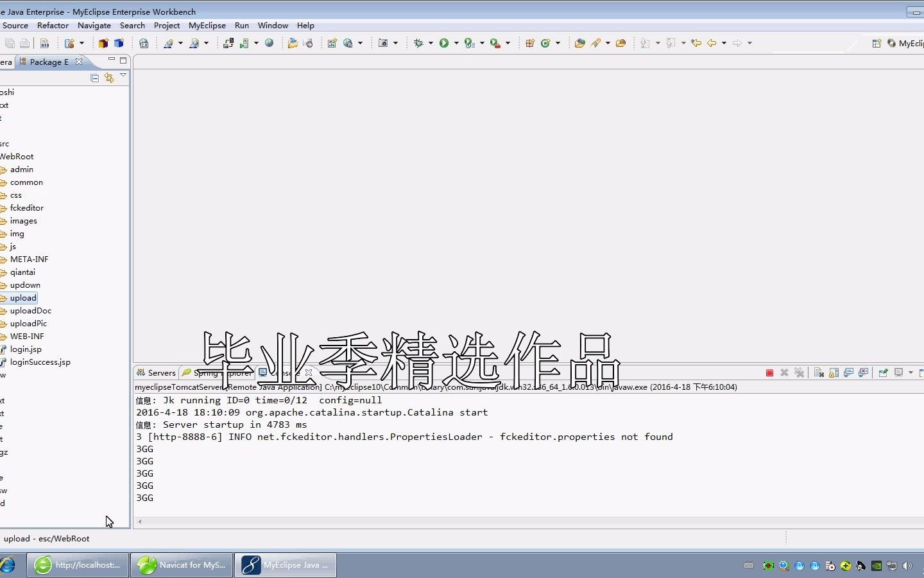Screen dimensions: 924x578
Task: Select loginSuccess.jsp file
Action: click(x=40, y=362)
